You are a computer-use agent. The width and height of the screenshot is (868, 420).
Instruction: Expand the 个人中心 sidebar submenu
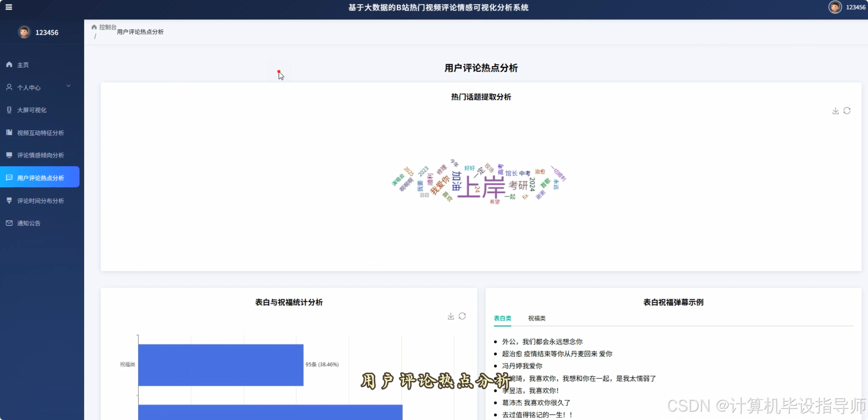coord(68,86)
